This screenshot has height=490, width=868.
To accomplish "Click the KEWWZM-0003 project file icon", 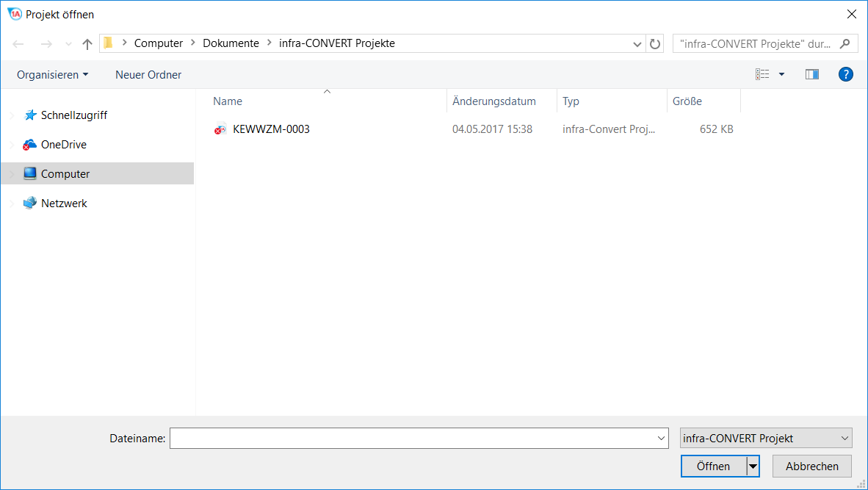I will [220, 129].
